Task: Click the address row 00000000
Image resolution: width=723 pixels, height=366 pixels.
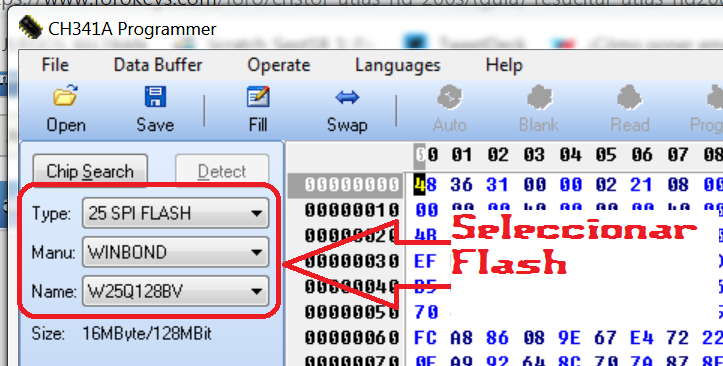Action: pos(351,185)
